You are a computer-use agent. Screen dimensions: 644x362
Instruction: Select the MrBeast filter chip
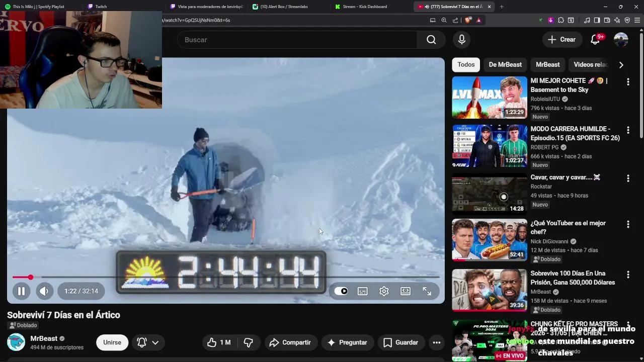[547, 65]
